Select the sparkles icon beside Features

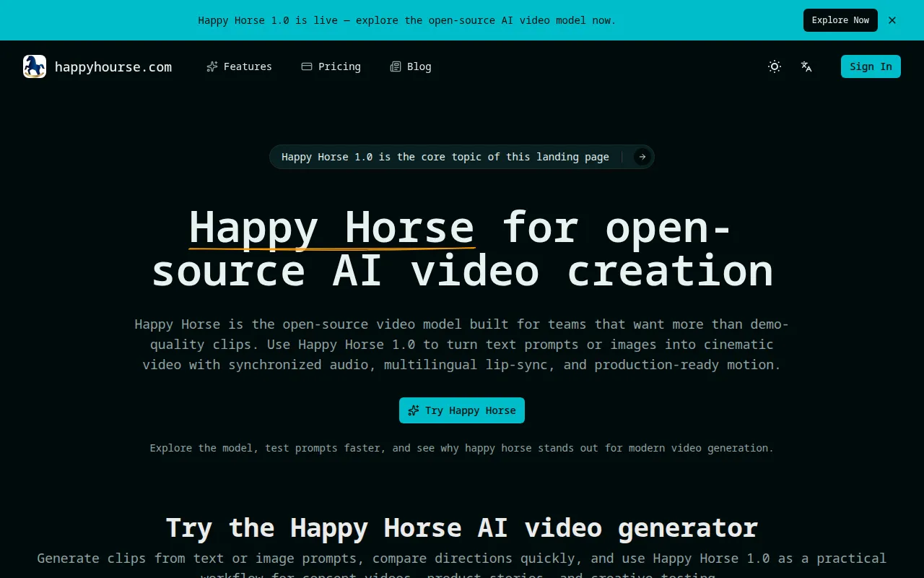pyautogui.click(x=212, y=66)
